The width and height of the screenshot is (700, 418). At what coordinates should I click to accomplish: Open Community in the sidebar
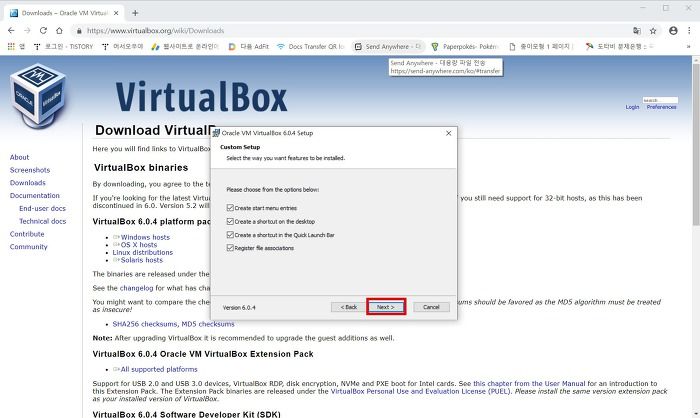29,247
